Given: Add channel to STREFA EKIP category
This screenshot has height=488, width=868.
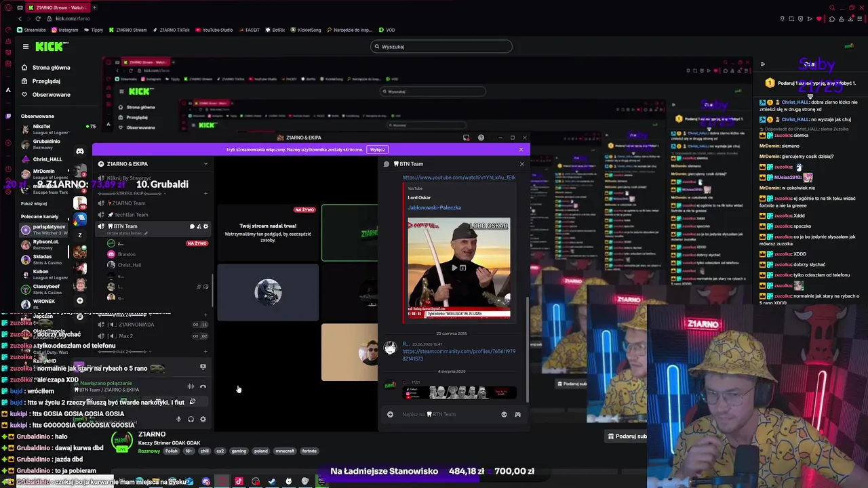Looking at the screenshot, I should [x=205, y=193].
